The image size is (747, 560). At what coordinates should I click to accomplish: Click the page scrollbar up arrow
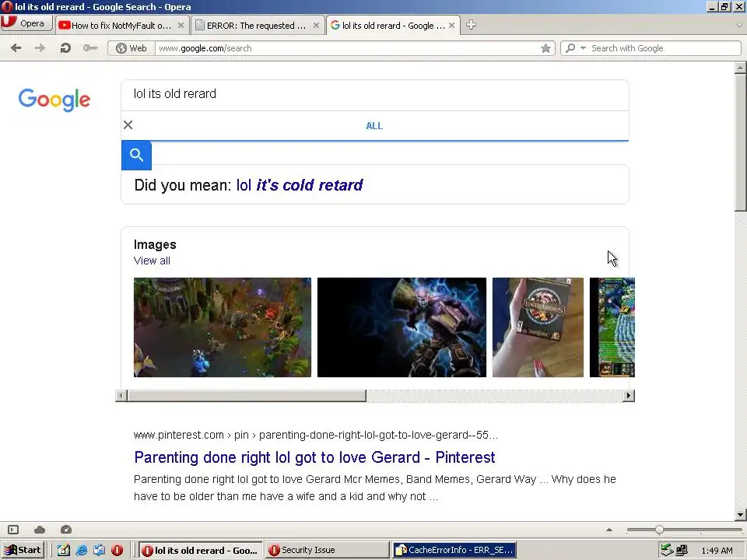[x=740, y=68]
